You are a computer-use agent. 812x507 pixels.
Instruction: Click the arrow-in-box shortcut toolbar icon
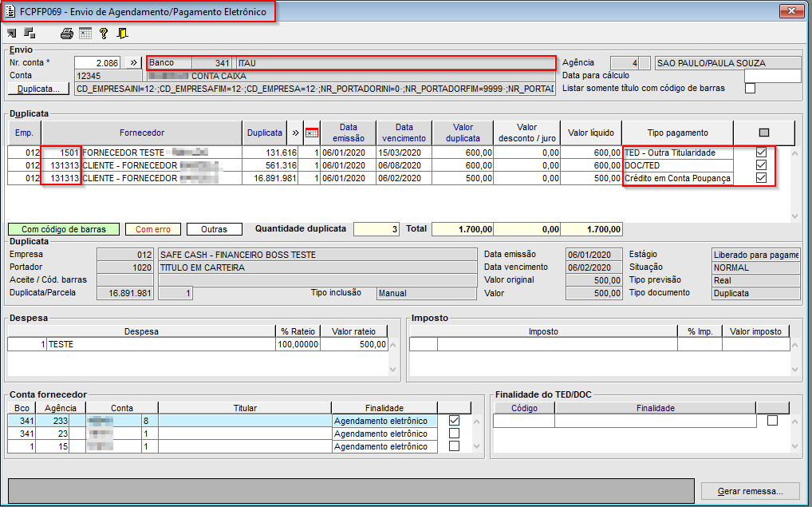pos(11,34)
